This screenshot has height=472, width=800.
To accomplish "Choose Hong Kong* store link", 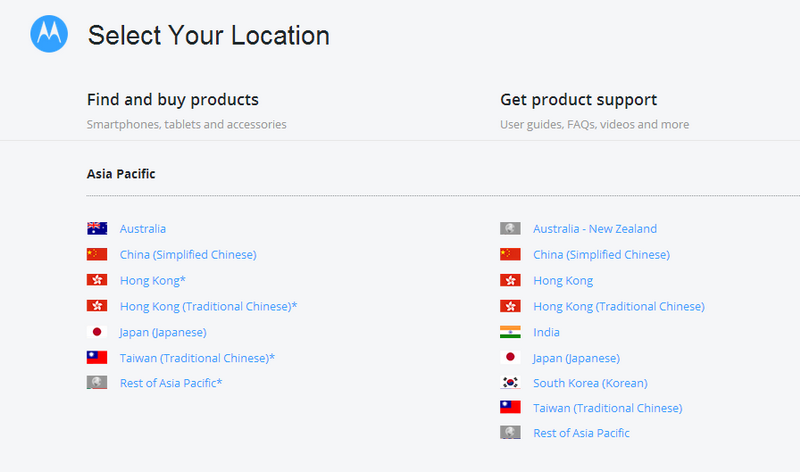I will pyautogui.click(x=153, y=281).
